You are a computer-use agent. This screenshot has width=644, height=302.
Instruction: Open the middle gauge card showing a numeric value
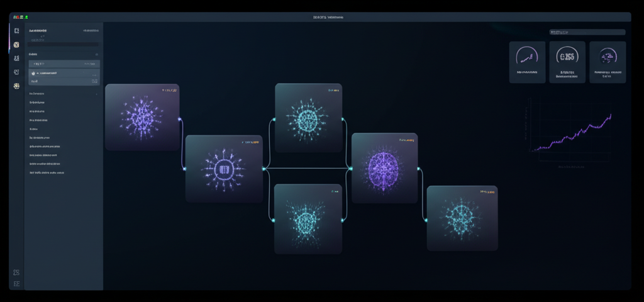click(567, 62)
